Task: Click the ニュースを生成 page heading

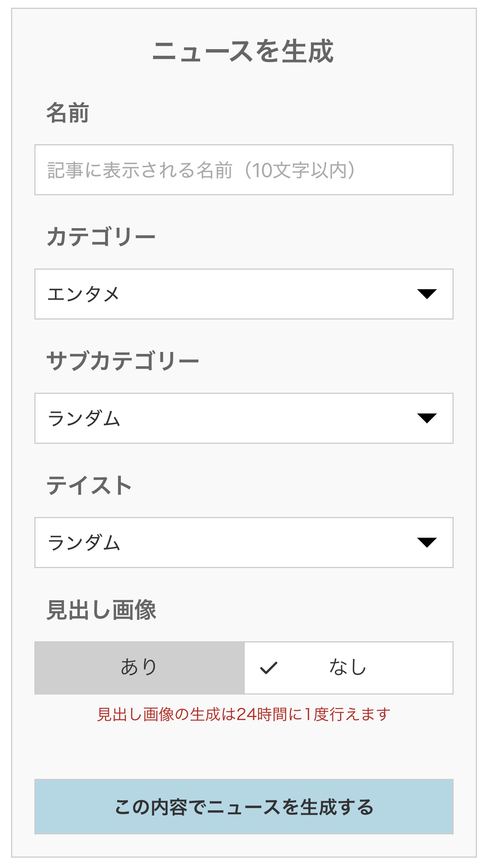Action: [243, 51]
